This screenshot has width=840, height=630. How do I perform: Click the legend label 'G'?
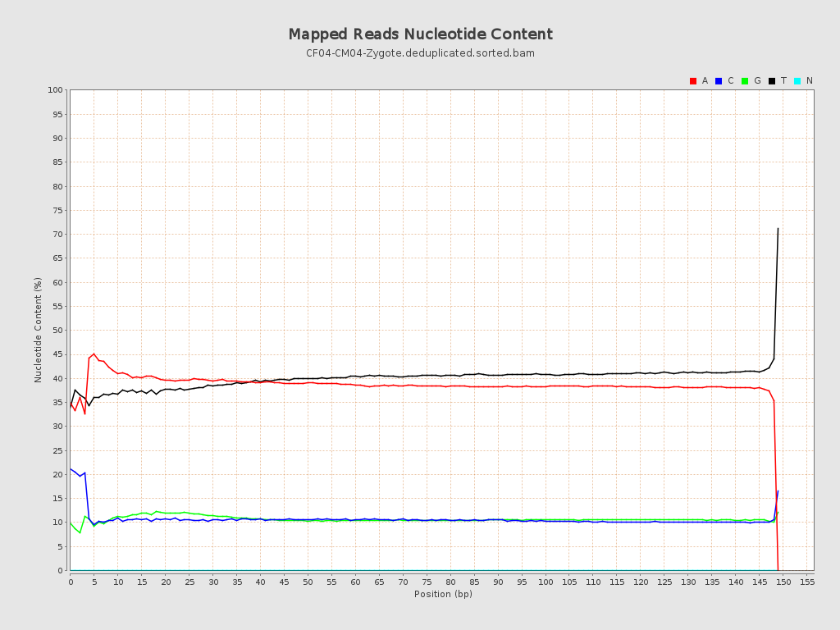(x=757, y=81)
